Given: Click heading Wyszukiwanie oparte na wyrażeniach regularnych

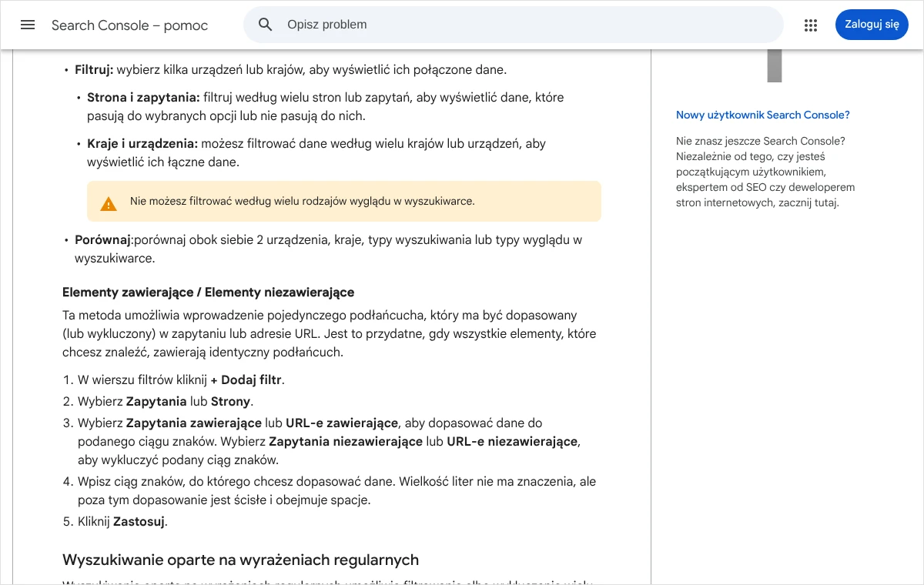Looking at the screenshot, I should coord(240,560).
